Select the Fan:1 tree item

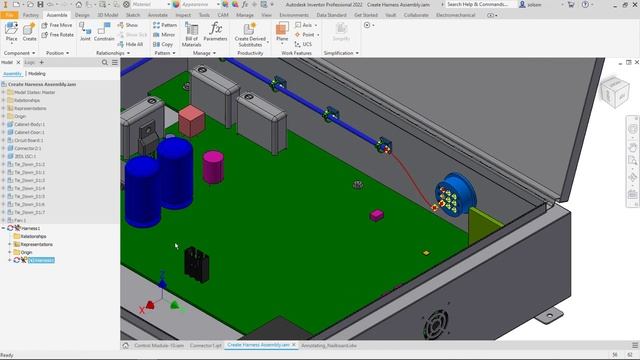pyautogui.click(x=20, y=220)
